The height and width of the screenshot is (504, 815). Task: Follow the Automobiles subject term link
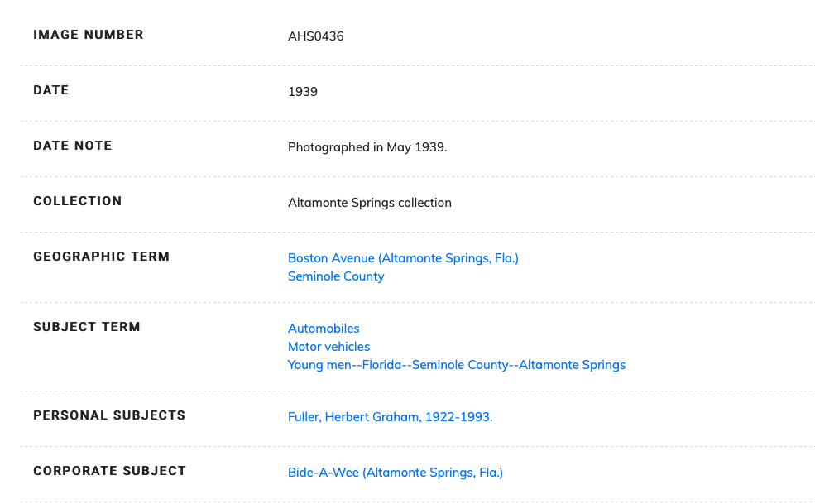point(324,329)
